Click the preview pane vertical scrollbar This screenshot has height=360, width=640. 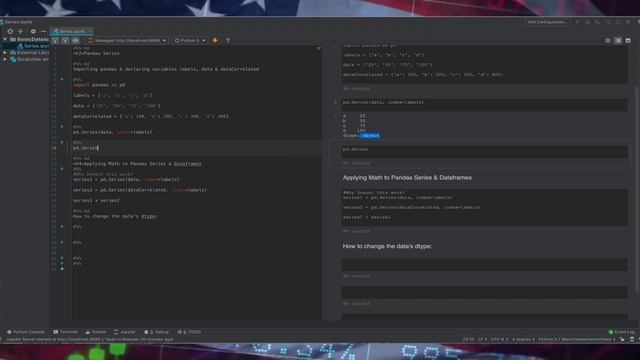pos(637,188)
